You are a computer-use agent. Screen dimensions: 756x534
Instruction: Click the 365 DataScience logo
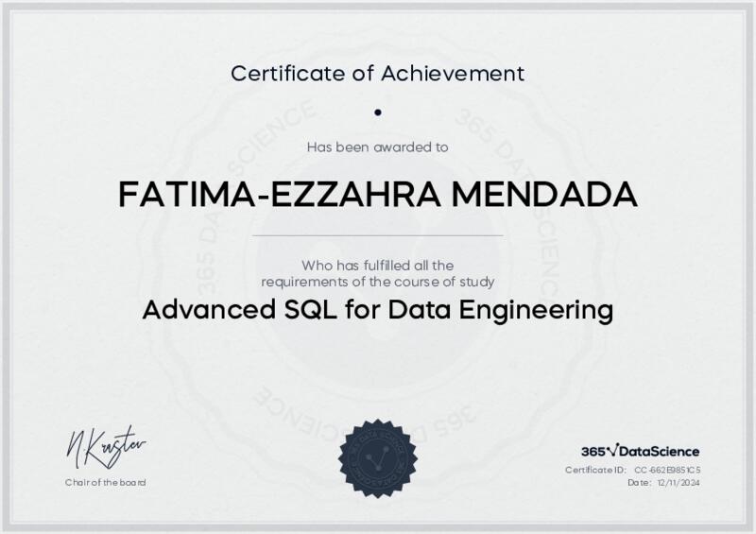(640, 452)
